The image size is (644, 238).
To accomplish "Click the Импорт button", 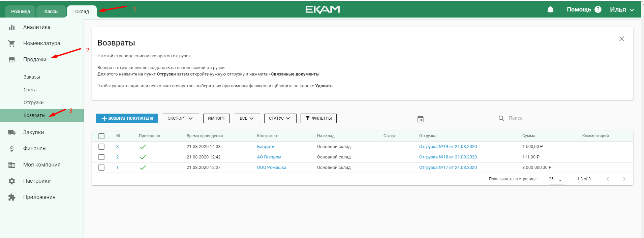I will pos(216,118).
